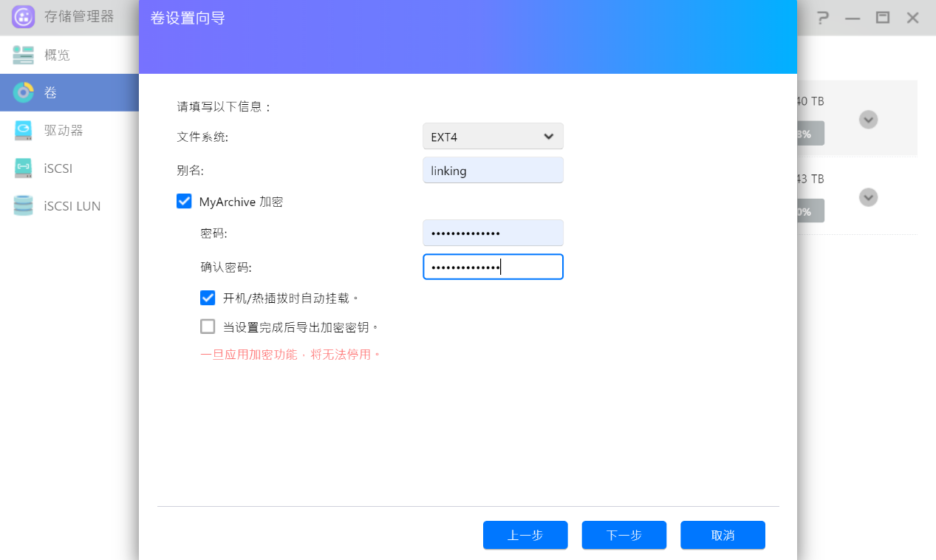Click the iSCSI sidebar icon
Image resolution: width=936 pixels, height=560 pixels.
pos(23,168)
